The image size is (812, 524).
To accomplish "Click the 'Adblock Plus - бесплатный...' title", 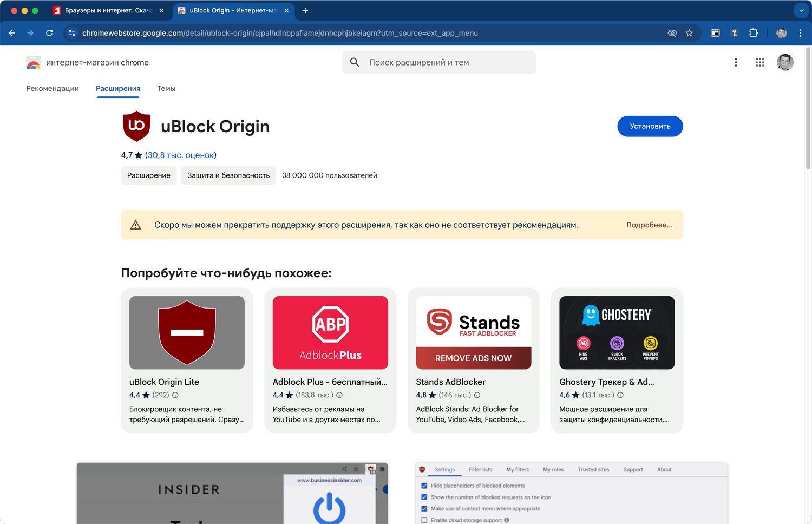I will pos(330,382).
